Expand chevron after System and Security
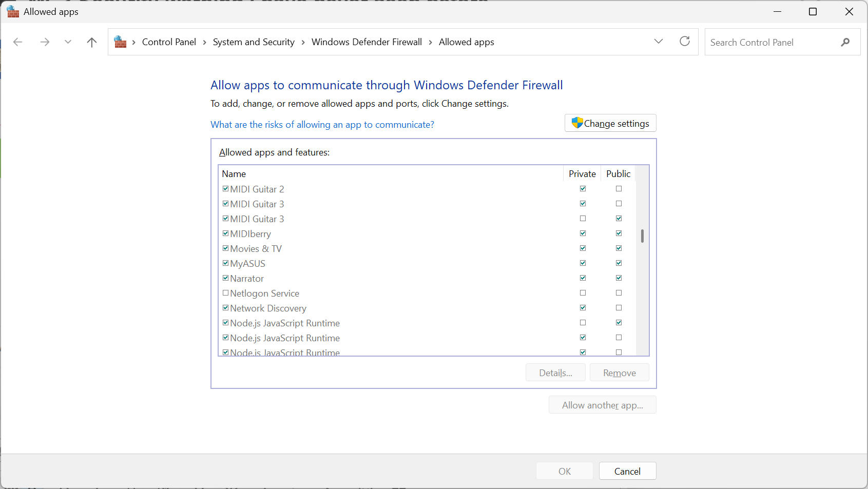 click(303, 42)
